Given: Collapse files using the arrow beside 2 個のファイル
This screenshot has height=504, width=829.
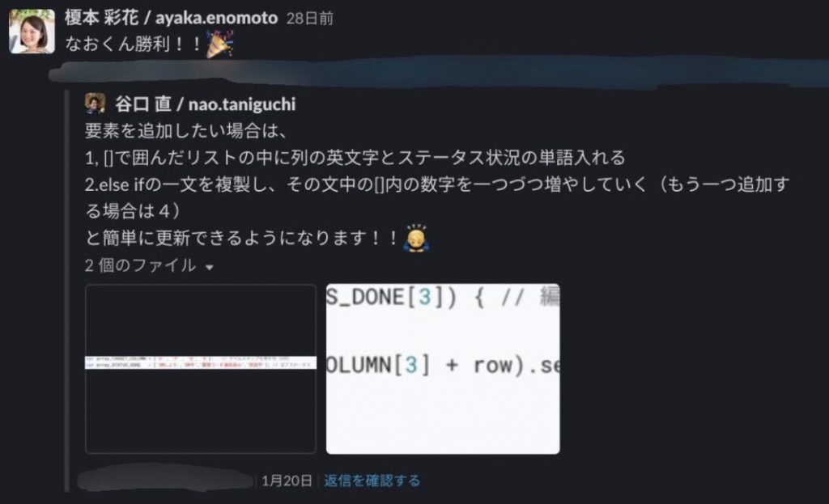Looking at the screenshot, I should (x=210, y=267).
